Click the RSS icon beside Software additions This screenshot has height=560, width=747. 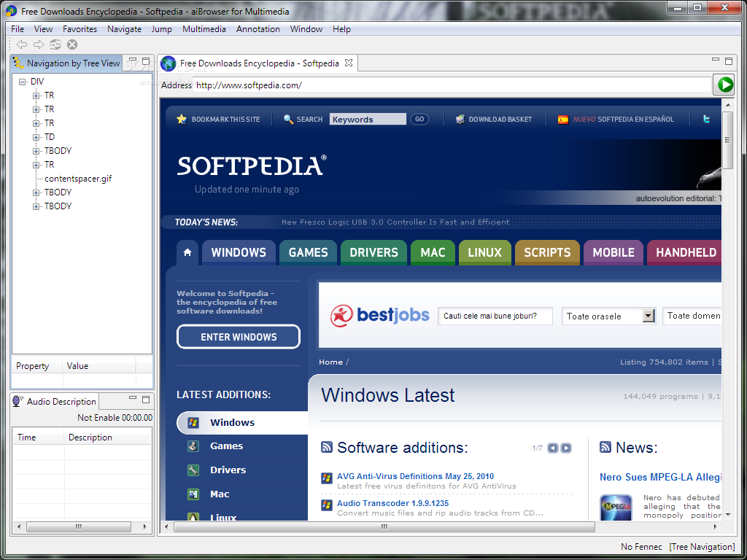click(327, 447)
